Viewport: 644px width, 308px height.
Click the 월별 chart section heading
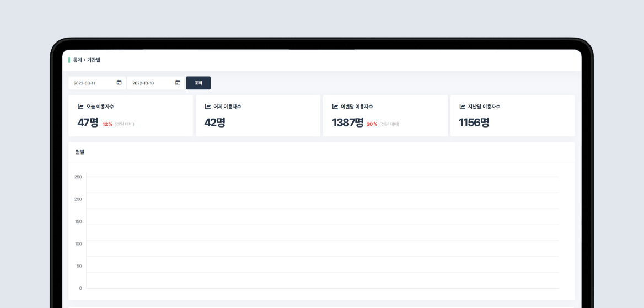tap(80, 152)
